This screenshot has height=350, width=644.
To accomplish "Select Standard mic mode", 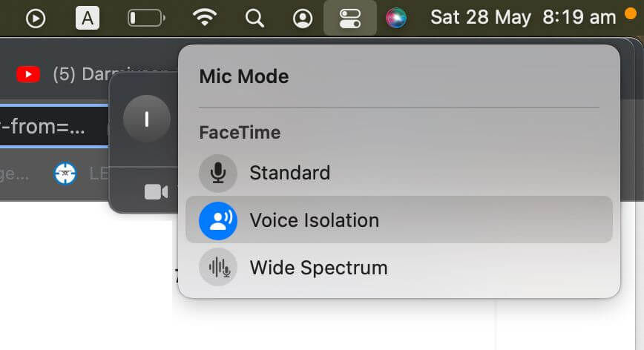I will pos(289,173).
